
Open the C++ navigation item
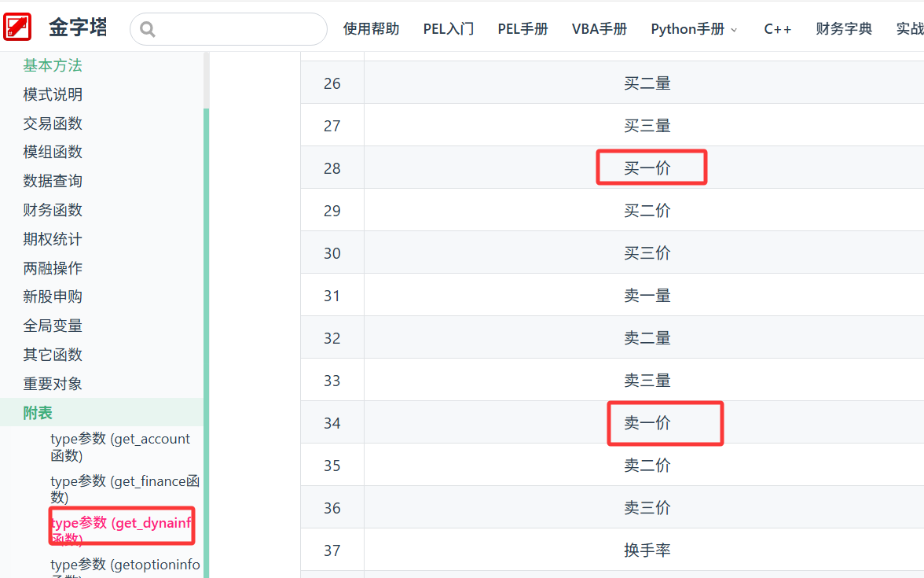pyautogui.click(x=777, y=29)
